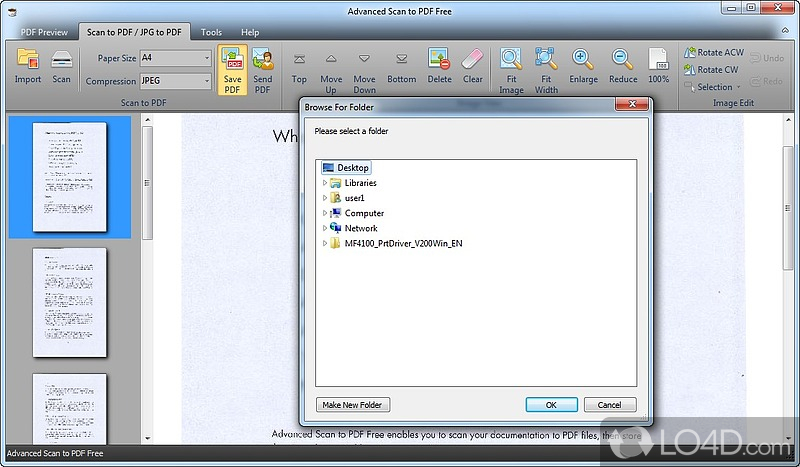This screenshot has height=467, width=800.
Task: Click the Undo button
Action: point(767,58)
